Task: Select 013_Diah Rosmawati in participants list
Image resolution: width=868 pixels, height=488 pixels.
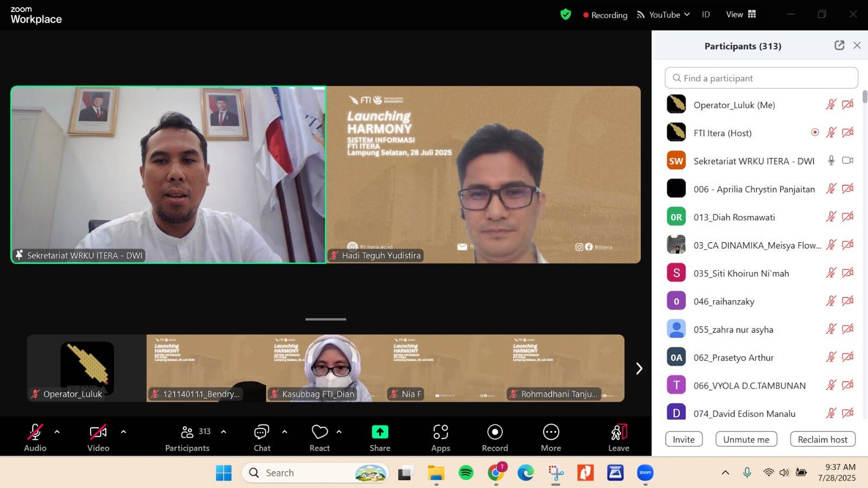Action: click(x=734, y=217)
